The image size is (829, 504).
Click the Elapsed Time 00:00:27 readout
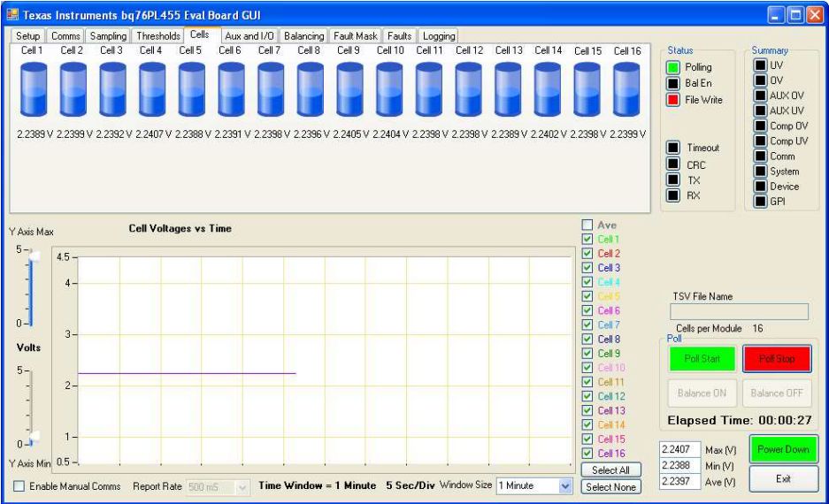click(x=739, y=421)
